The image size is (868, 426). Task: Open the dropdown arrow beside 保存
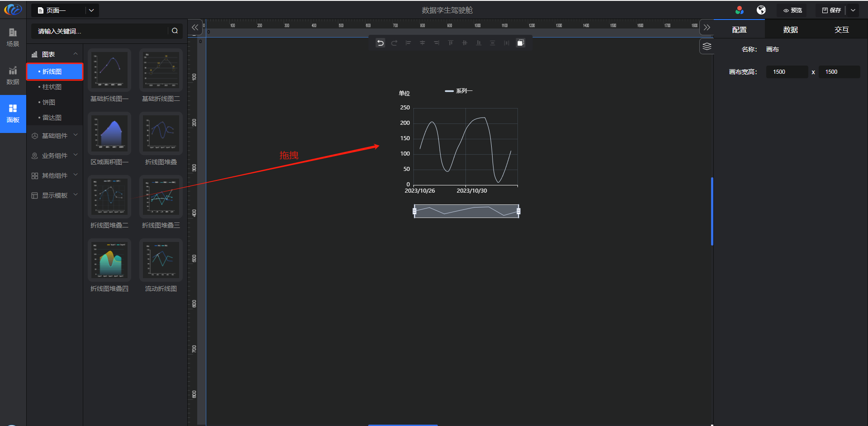(853, 10)
